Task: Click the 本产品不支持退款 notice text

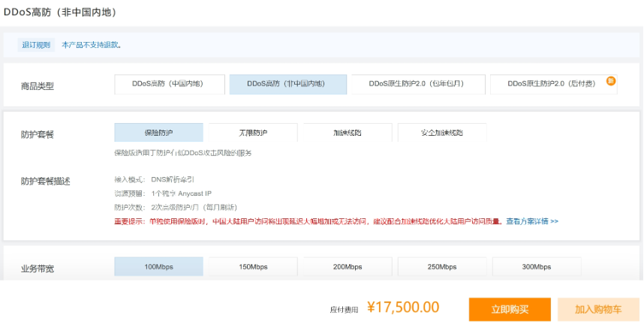Action: (x=91, y=45)
